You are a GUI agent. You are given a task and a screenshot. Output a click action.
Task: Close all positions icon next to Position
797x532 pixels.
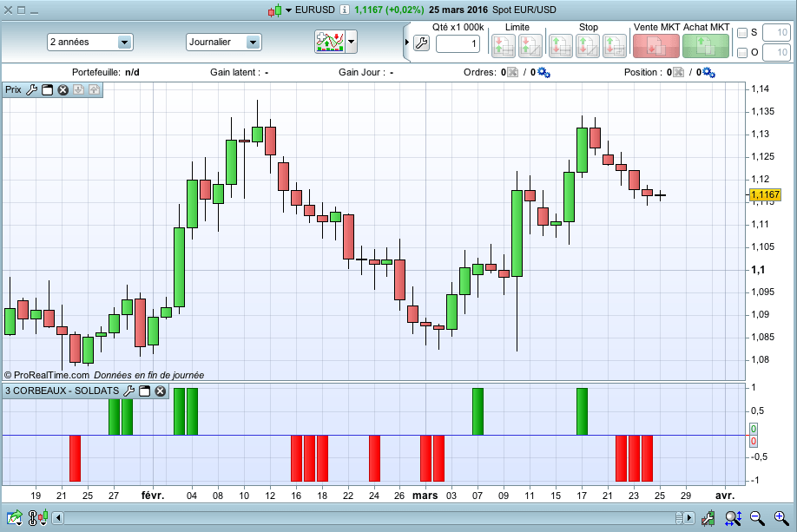click(678, 73)
